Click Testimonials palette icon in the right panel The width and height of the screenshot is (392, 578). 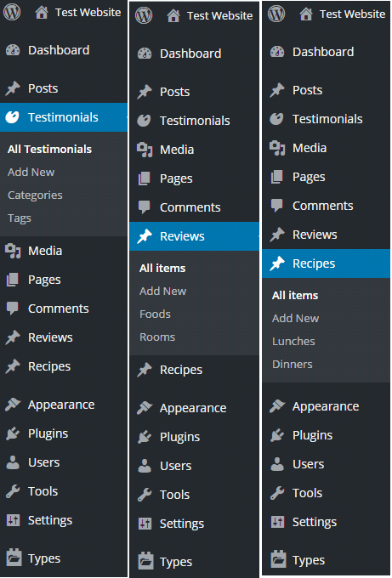276,119
